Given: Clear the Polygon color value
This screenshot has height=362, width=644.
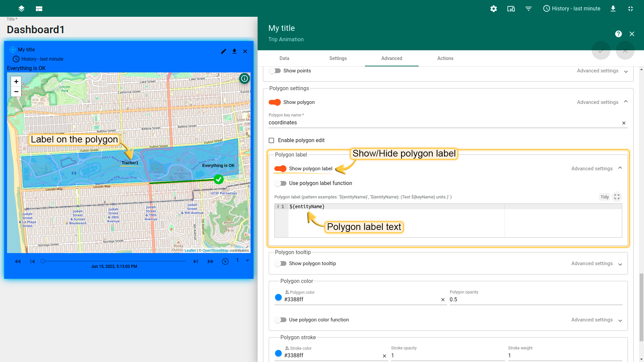Looking at the screenshot, I should (x=443, y=300).
